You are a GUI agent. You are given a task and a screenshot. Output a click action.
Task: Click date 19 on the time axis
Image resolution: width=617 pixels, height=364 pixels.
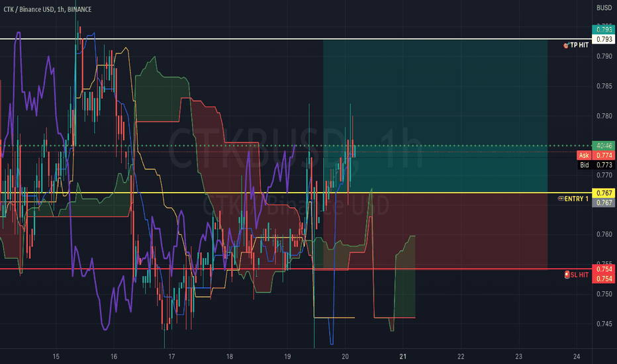(287, 357)
